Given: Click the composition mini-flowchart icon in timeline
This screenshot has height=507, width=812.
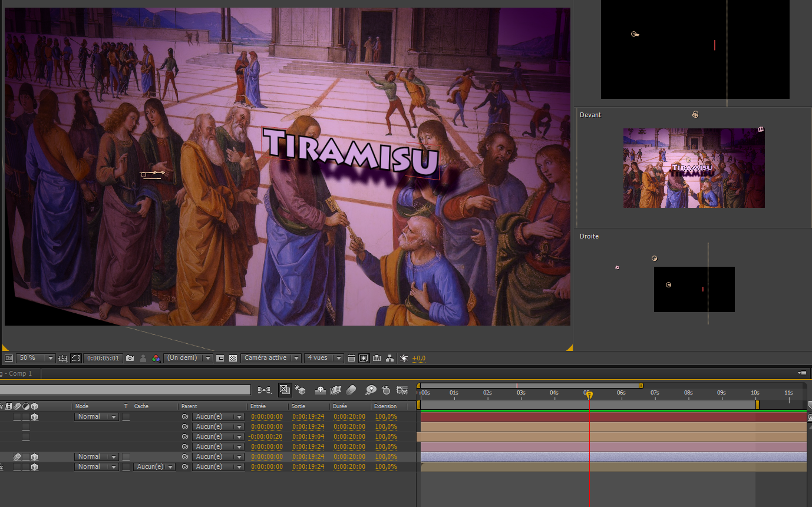Looking at the screenshot, I should click(x=265, y=390).
